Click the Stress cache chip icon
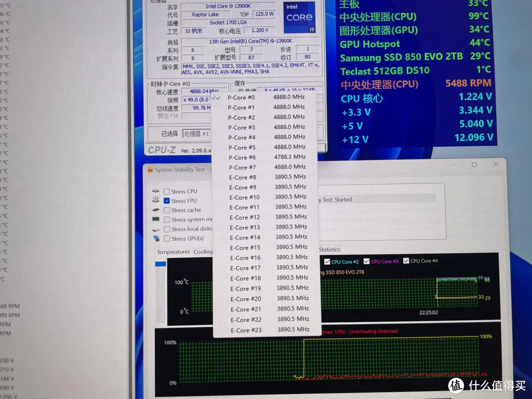Screen dimensions: 532x399 156,210
